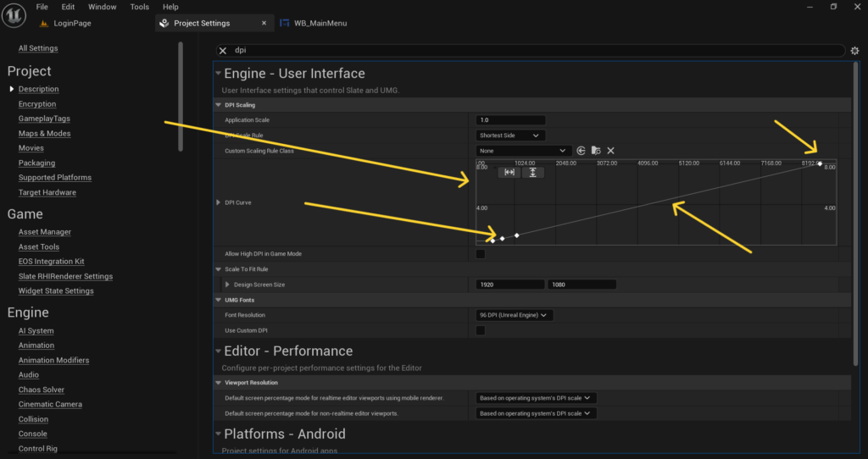Clear the Custom Scaling Rule Class value
Image resolution: width=868 pixels, height=459 pixels.
click(x=610, y=151)
